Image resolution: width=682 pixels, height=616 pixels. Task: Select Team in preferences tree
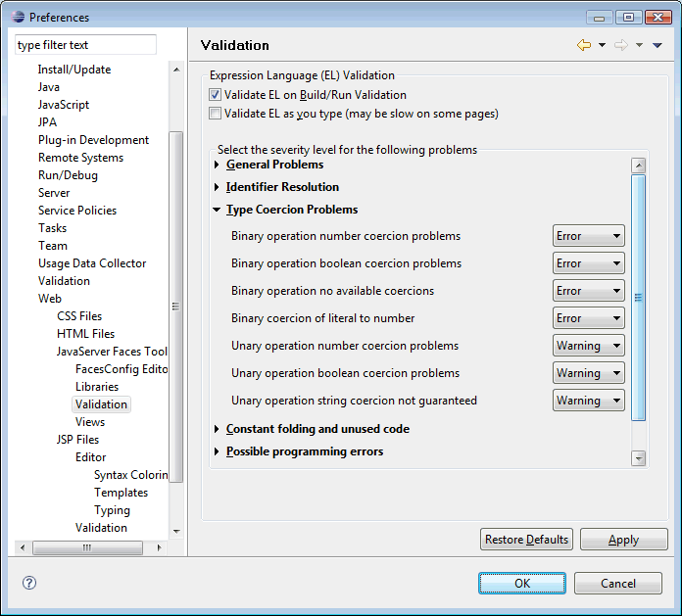tap(53, 246)
